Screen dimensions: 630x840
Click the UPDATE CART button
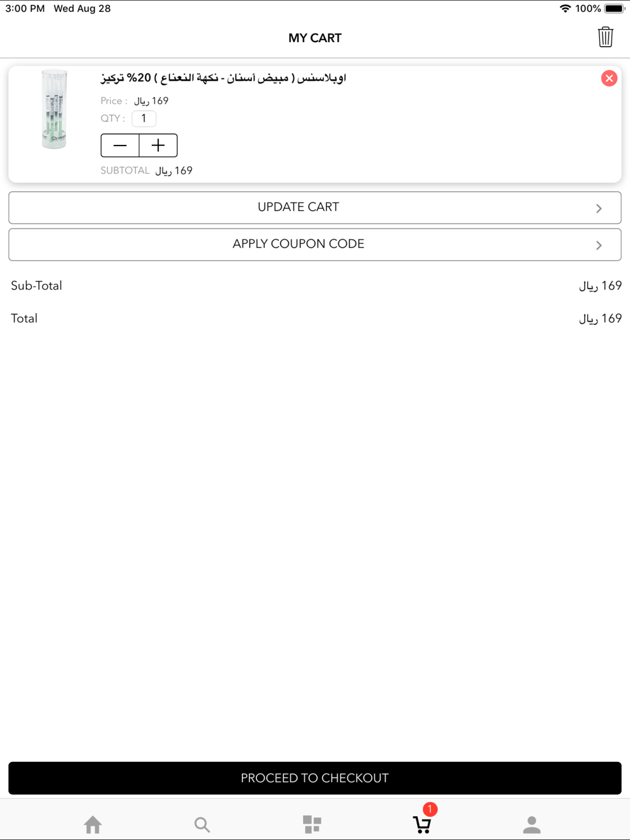[x=315, y=208]
